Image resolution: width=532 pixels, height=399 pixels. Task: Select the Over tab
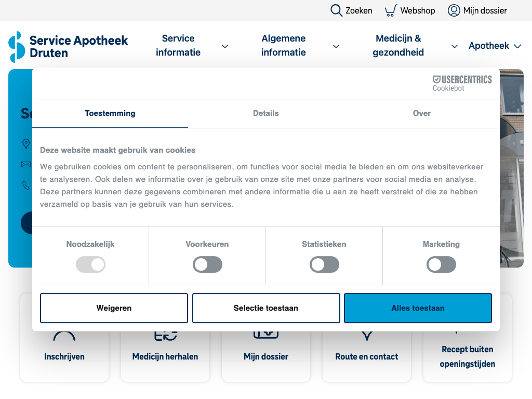421,113
